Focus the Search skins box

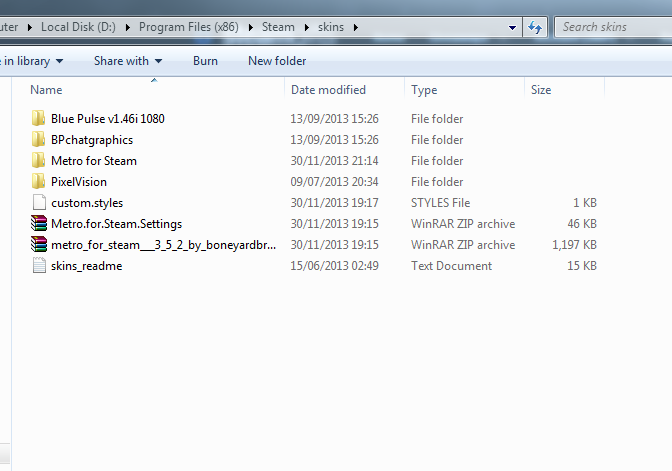[x=615, y=27]
